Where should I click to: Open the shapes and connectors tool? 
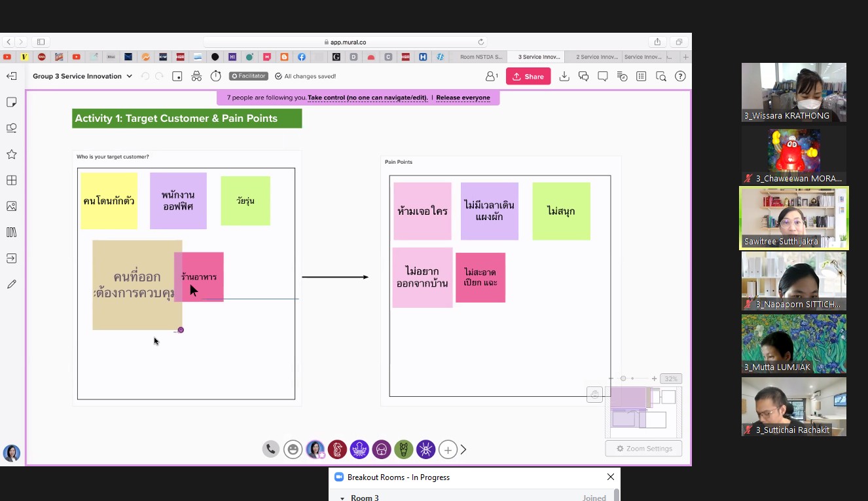11,128
